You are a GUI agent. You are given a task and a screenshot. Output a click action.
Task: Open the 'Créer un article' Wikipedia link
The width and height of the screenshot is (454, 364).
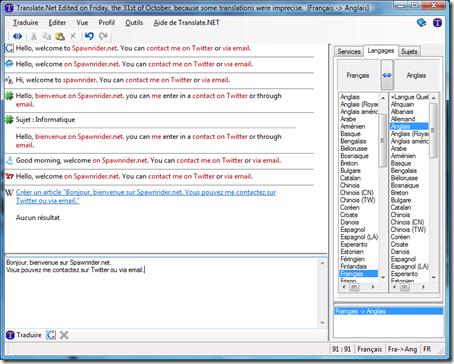[x=146, y=196]
